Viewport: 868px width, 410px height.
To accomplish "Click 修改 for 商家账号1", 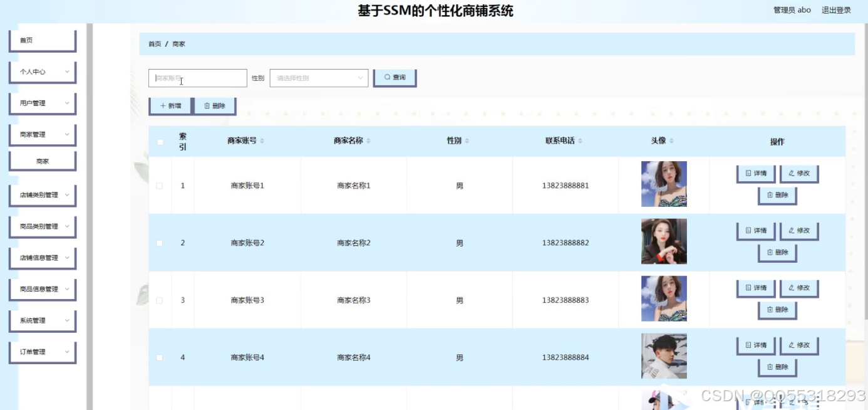I will 799,174.
